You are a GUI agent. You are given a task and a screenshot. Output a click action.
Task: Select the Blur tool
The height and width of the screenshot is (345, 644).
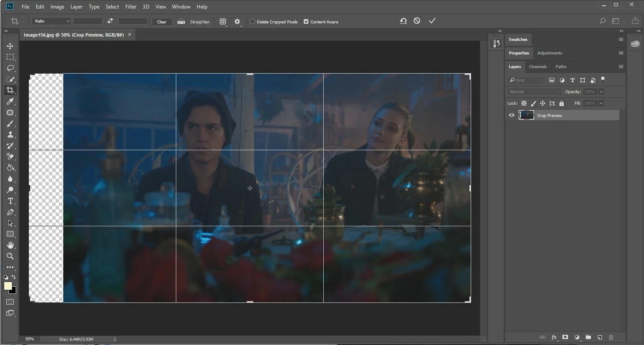coord(10,179)
